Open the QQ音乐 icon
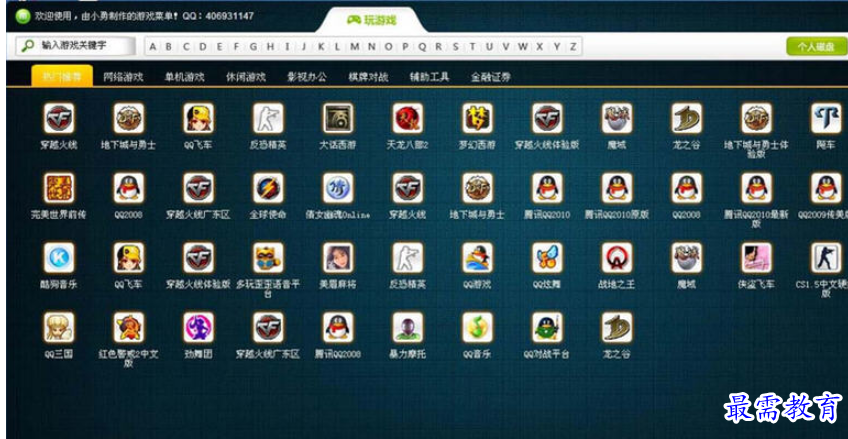The width and height of the screenshot is (848, 439). pos(478,327)
